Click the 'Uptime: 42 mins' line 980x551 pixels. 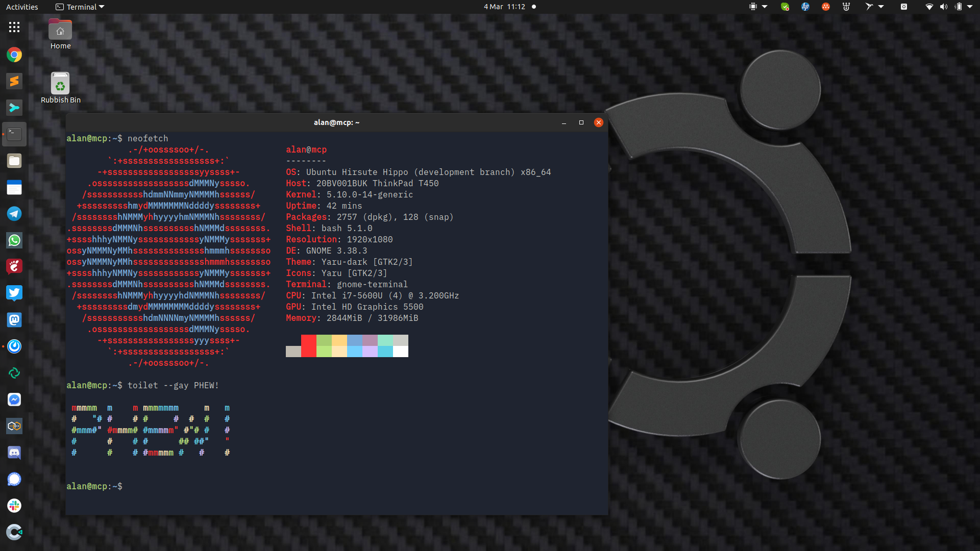(x=324, y=206)
